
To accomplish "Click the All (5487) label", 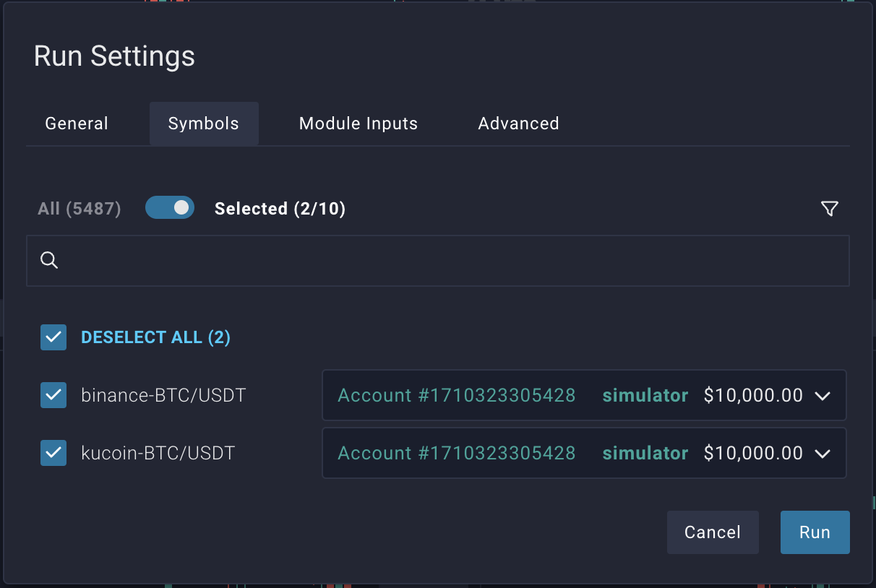I will tap(80, 209).
